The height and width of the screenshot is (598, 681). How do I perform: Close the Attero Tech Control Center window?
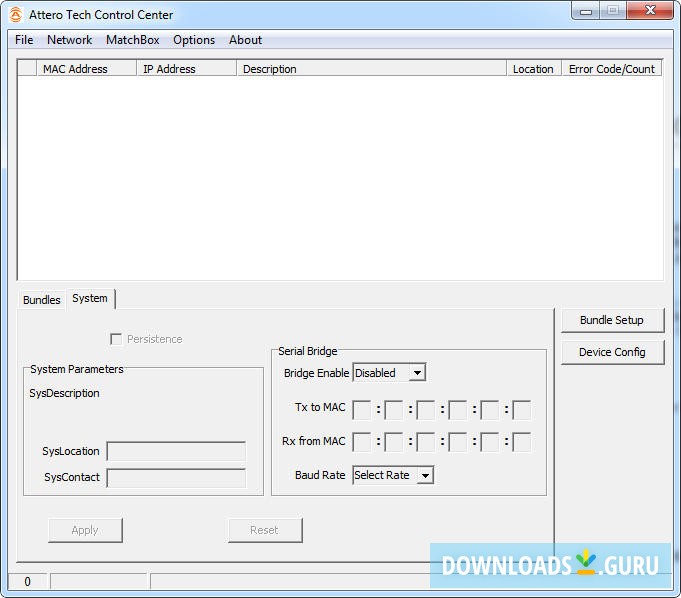point(650,10)
